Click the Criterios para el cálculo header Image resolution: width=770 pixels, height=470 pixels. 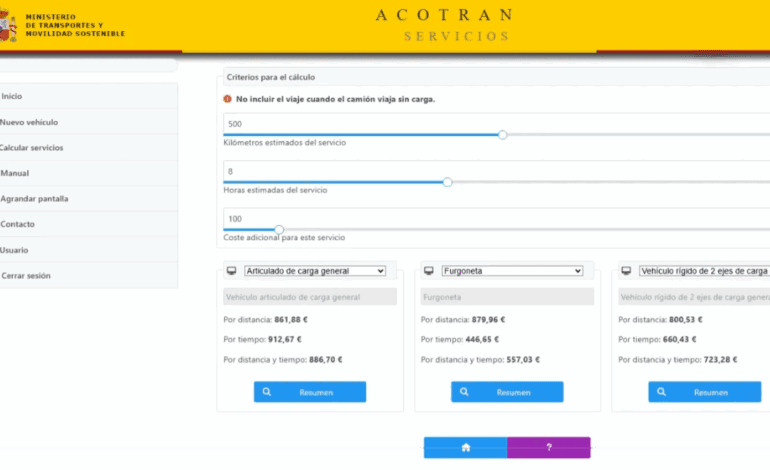(496, 77)
